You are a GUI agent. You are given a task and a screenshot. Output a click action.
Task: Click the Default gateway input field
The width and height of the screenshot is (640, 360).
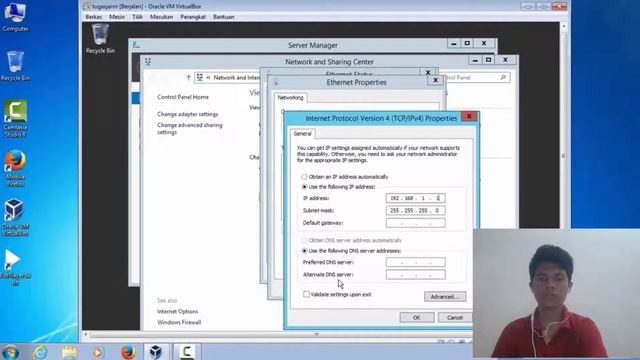click(x=416, y=222)
